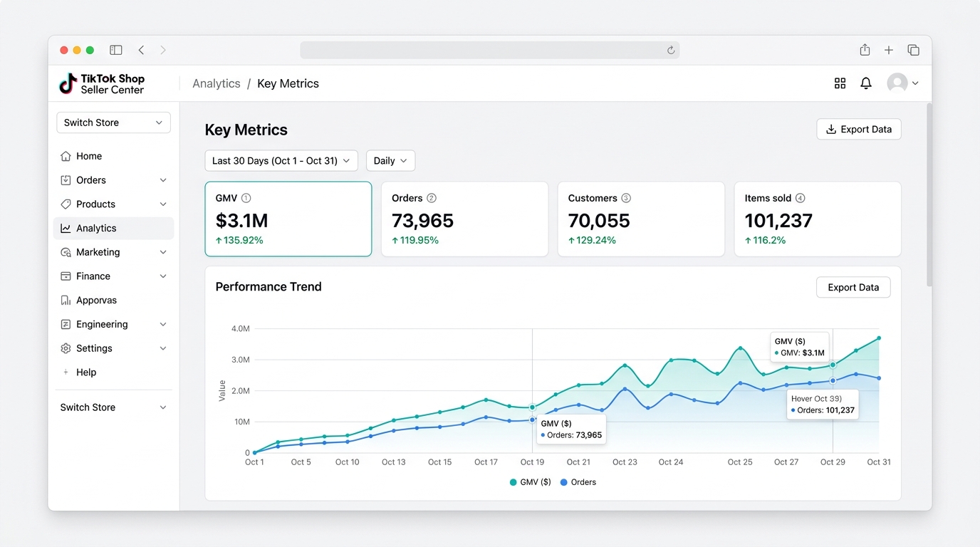Toggle the Orders legend entry in the chart
This screenshot has width=980, height=547.
point(578,482)
